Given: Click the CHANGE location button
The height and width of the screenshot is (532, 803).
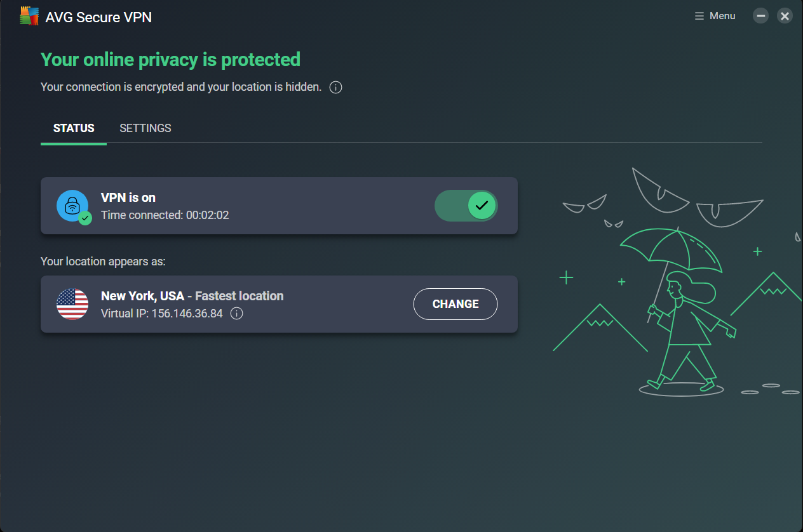Looking at the screenshot, I should coord(455,304).
